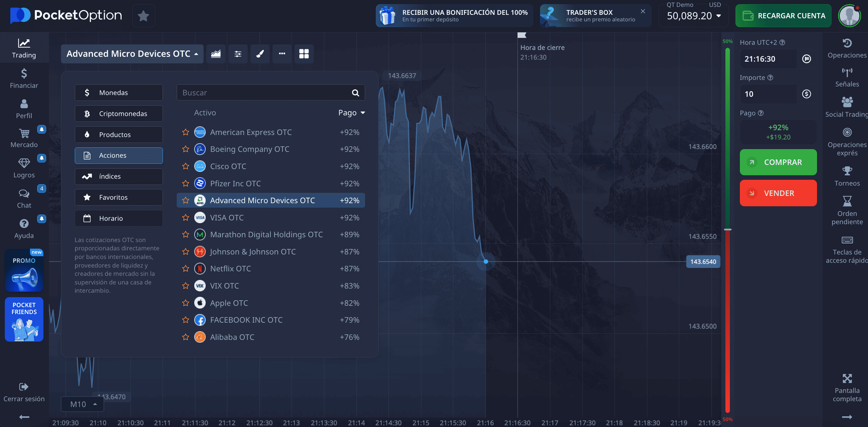Open Señales signals panel
This screenshot has width=868, height=427.
(x=847, y=77)
